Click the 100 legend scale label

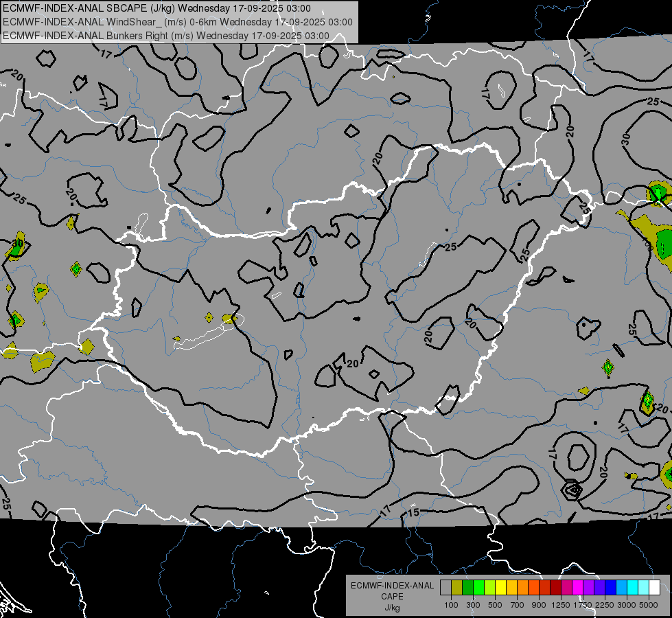[451, 605]
